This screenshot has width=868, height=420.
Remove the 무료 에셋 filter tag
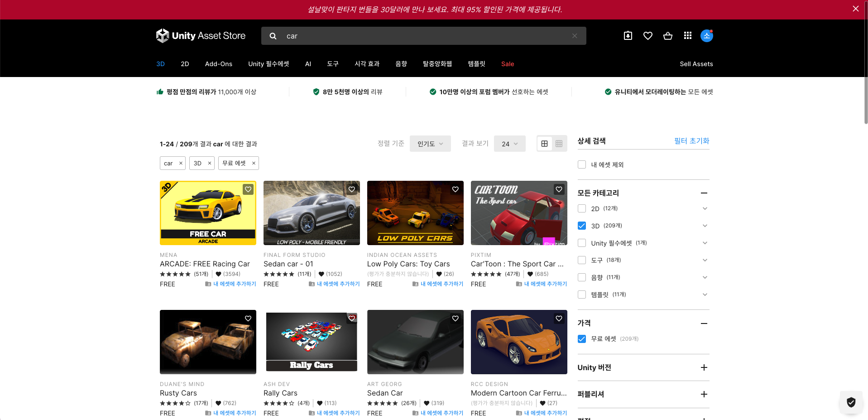(254, 163)
